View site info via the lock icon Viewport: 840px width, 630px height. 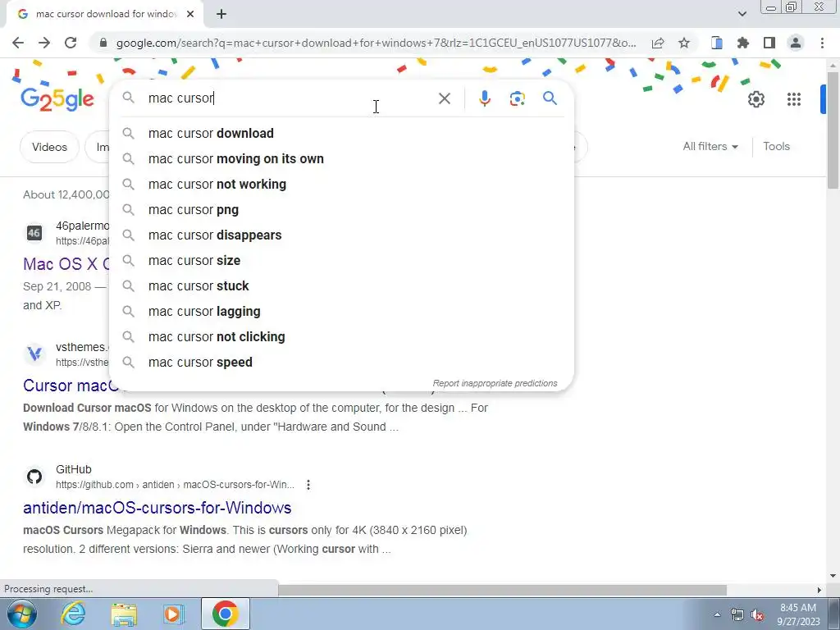[x=103, y=43]
